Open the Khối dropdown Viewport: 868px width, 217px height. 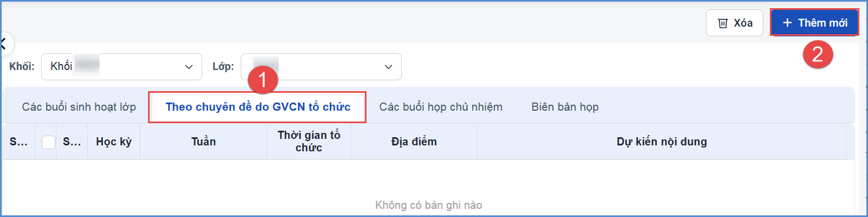(121, 67)
